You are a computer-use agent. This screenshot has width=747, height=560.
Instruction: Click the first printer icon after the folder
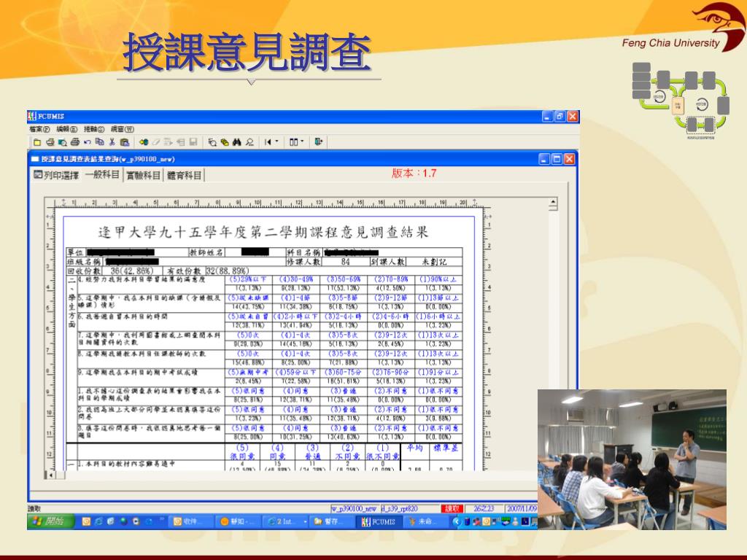pyautogui.click(x=50, y=142)
